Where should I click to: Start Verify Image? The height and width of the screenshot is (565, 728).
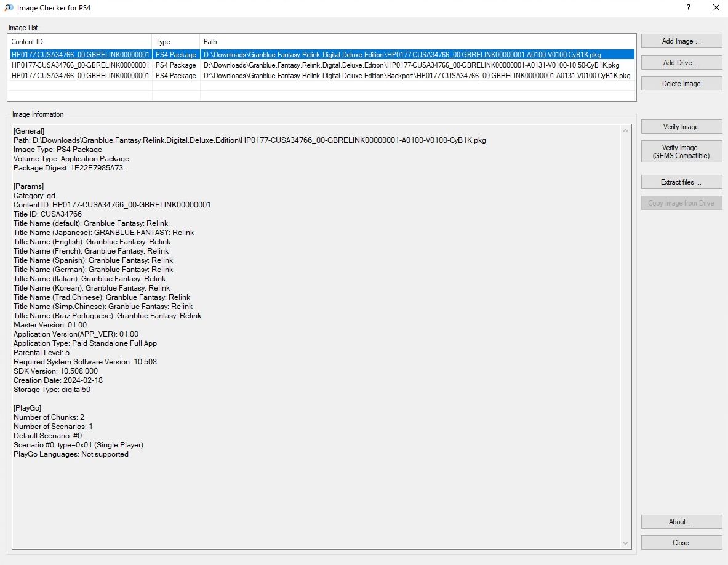[x=681, y=127]
